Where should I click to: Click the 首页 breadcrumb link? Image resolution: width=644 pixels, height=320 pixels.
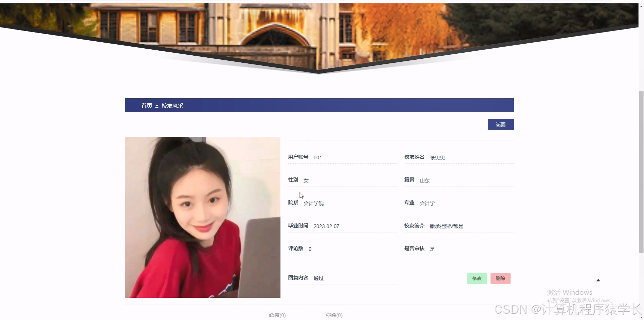147,106
